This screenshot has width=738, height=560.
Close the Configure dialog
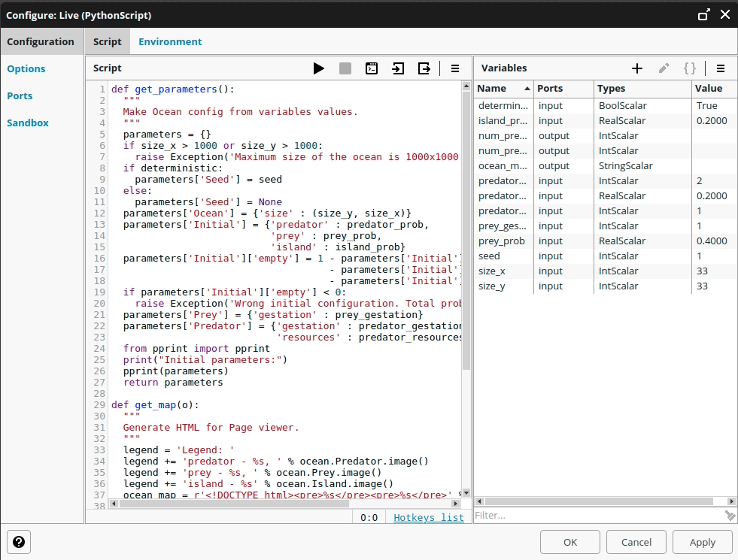pos(725,14)
